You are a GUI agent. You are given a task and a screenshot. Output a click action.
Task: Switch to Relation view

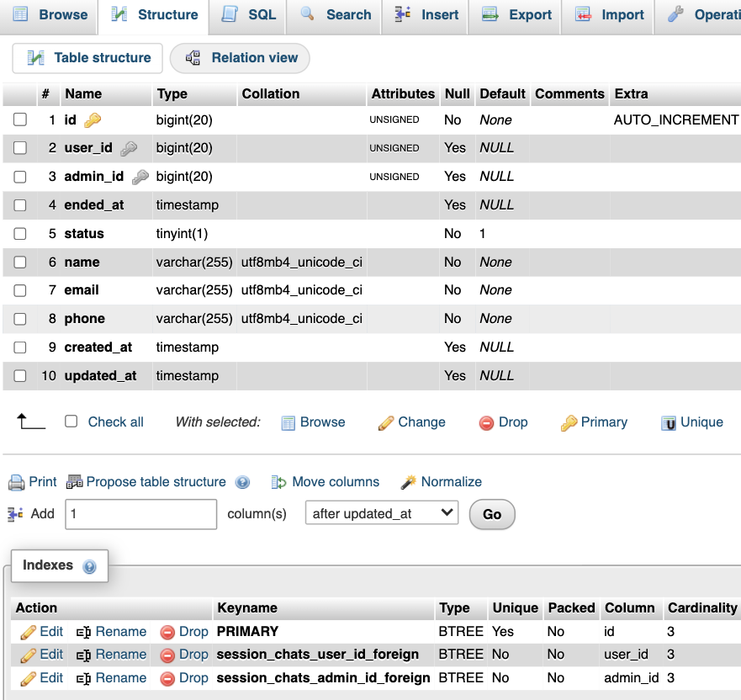pos(240,58)
